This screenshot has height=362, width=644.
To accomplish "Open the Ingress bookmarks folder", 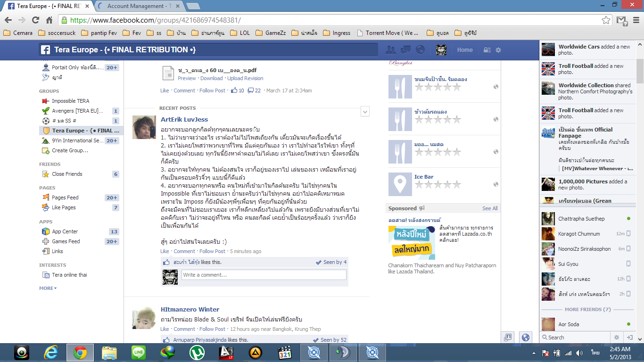I will (336, 33).
